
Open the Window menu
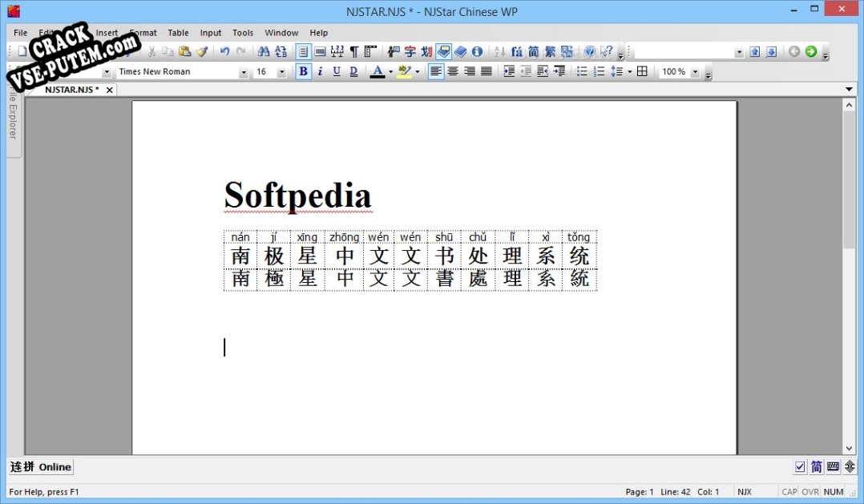pyautogui.click(x=281, y=33)
